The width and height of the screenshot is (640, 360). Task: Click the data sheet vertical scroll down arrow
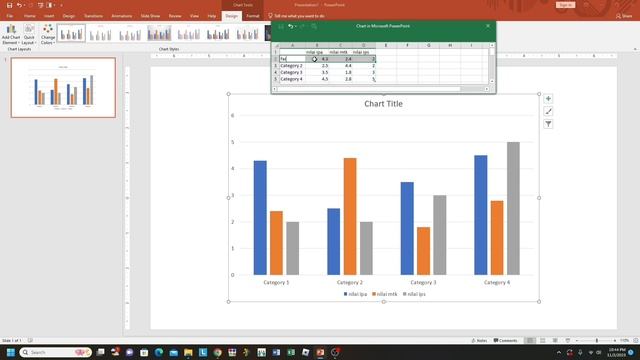[492, 81]
